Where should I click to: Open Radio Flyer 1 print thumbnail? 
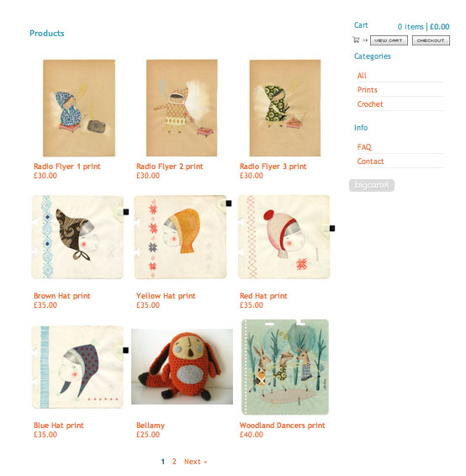(79, 108)
